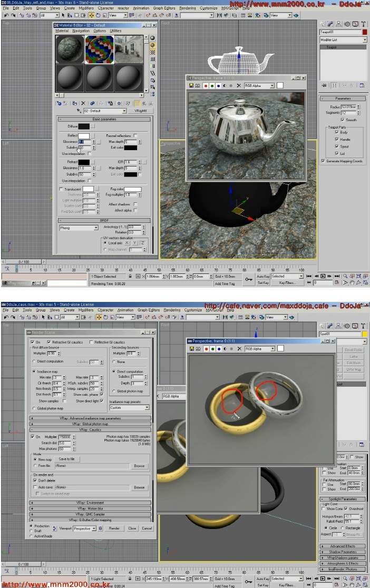Click Make Preview icon in Material Editor
This screenshot has height=588, width=370.
tap(152, 73)
